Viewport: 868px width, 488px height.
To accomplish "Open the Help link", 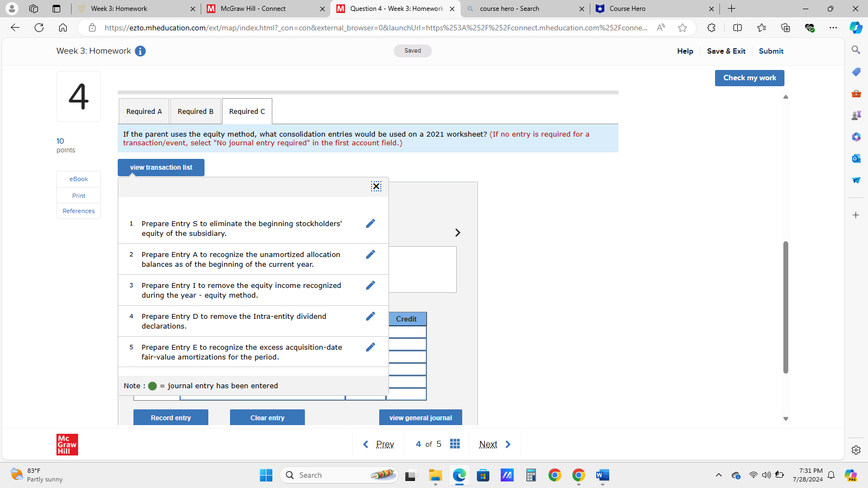I will click(685, 51).
